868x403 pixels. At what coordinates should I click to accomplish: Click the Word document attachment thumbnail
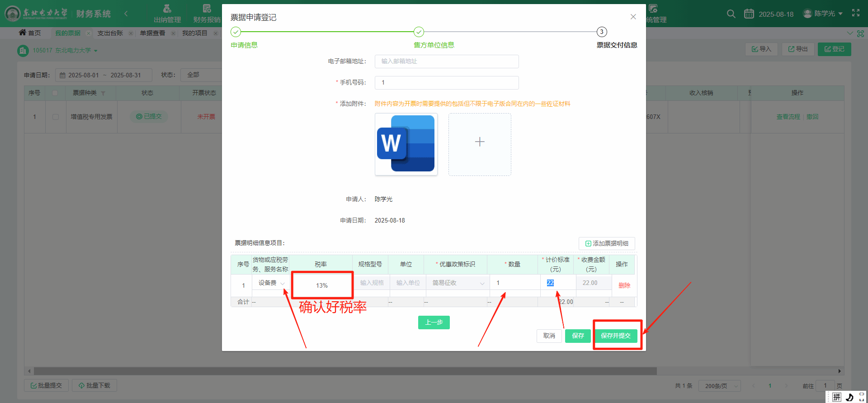406,144
